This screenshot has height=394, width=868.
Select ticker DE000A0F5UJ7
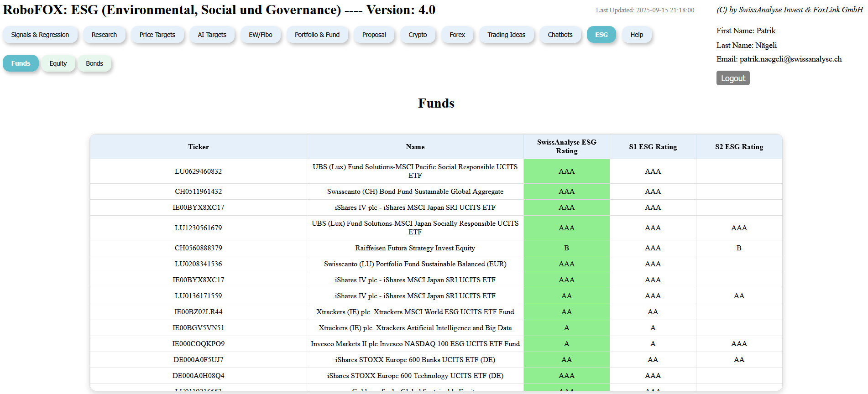pos(199,360)
